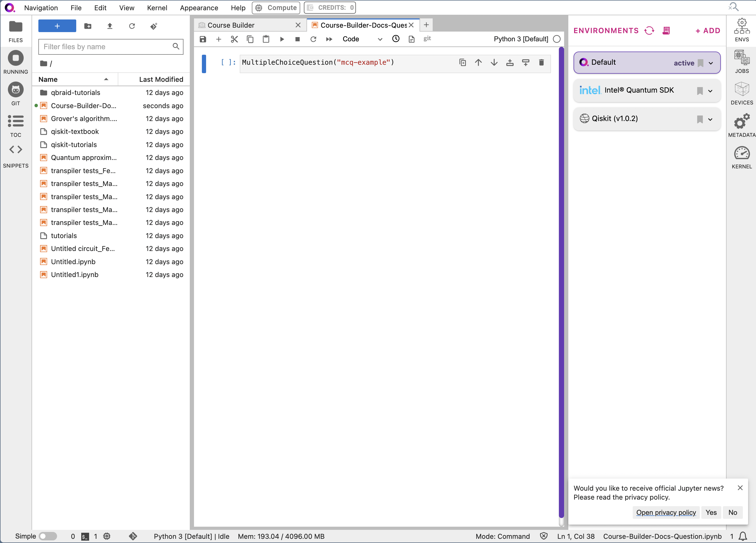This screenshot has height=543, width=756.
Task: Restart the kernel from toolbar
Action: 313,39
